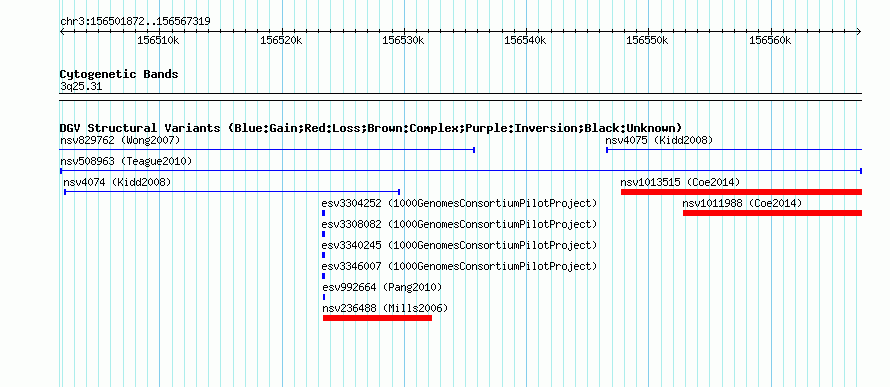This screenshot has width=890, height=387.
Task: Select the nsv1013515 red loss bar
Action: click(741, 192)
